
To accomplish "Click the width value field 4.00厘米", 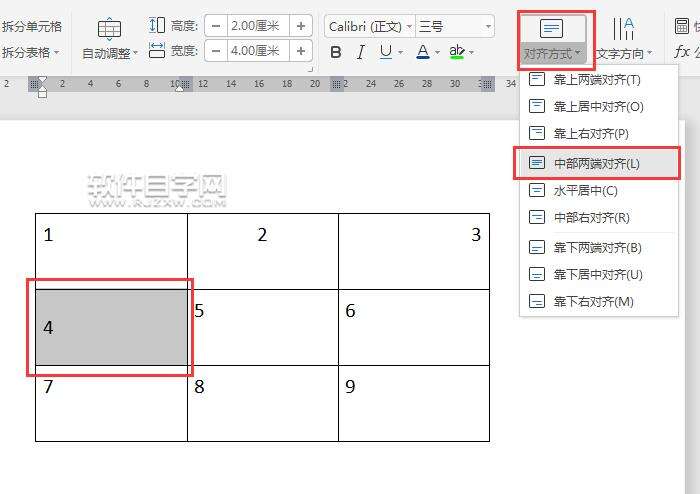I will (258, 51).
